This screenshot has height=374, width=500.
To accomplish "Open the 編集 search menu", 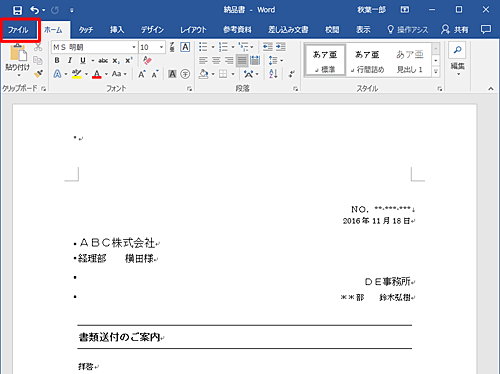I will [x=457, y=59].
